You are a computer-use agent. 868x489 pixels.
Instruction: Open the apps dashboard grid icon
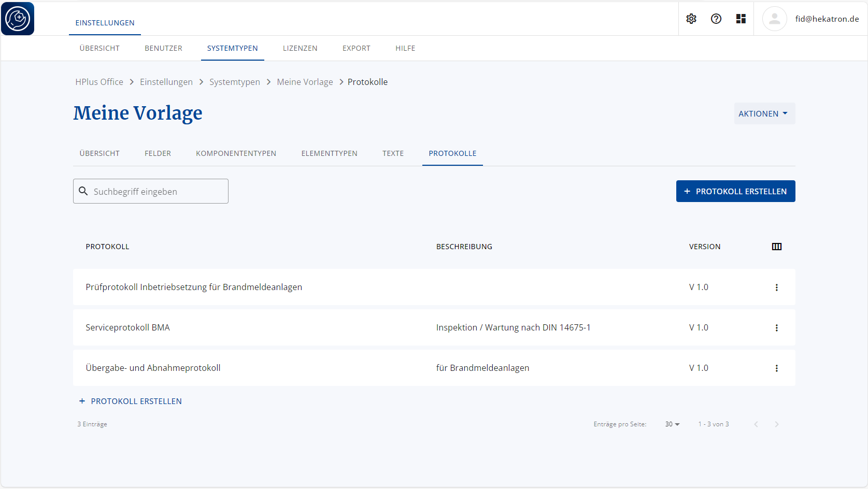[741, 19]
